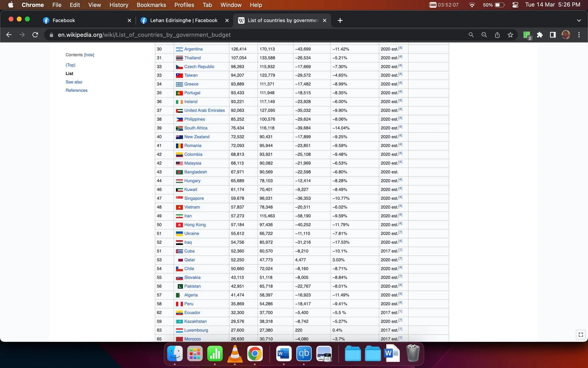Hide the Contents sidebar
This screenshot has height=368, width=588.
click(89, 55)
